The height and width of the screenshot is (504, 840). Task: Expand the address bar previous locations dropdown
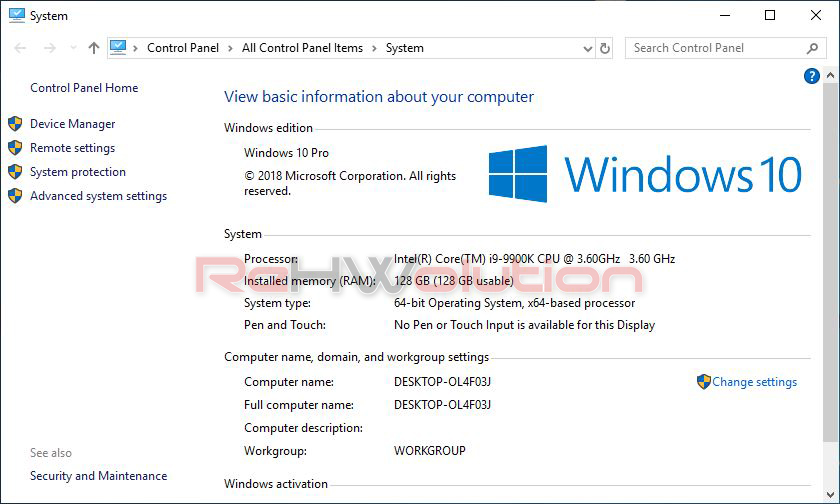point(587,48)
